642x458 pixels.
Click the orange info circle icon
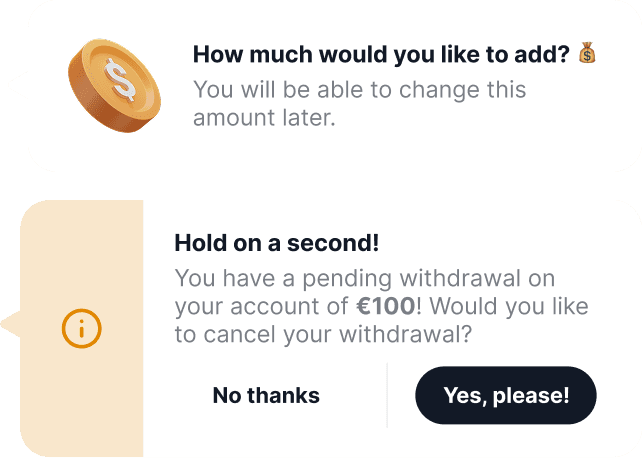pos(82,327)
